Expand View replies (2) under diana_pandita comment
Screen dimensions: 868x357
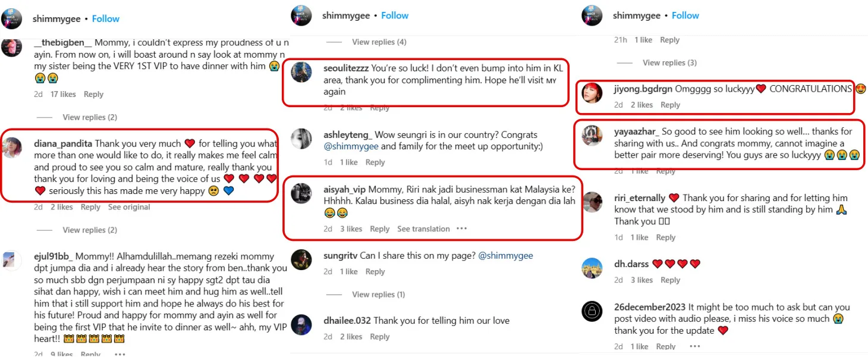(90, 230)
